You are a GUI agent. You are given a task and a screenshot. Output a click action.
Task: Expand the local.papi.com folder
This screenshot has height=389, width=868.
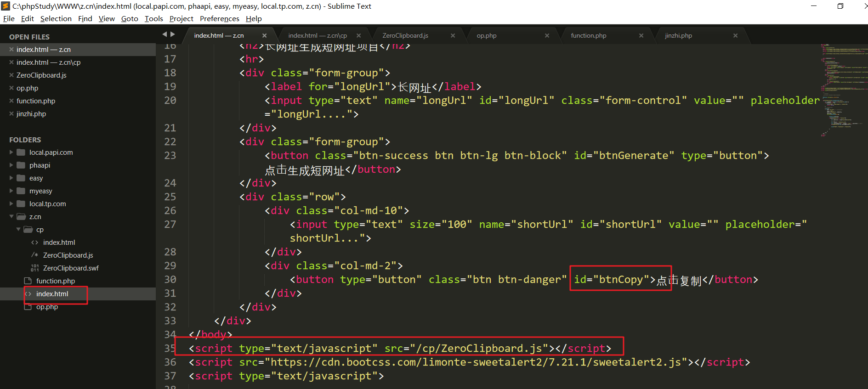(11, 152)
